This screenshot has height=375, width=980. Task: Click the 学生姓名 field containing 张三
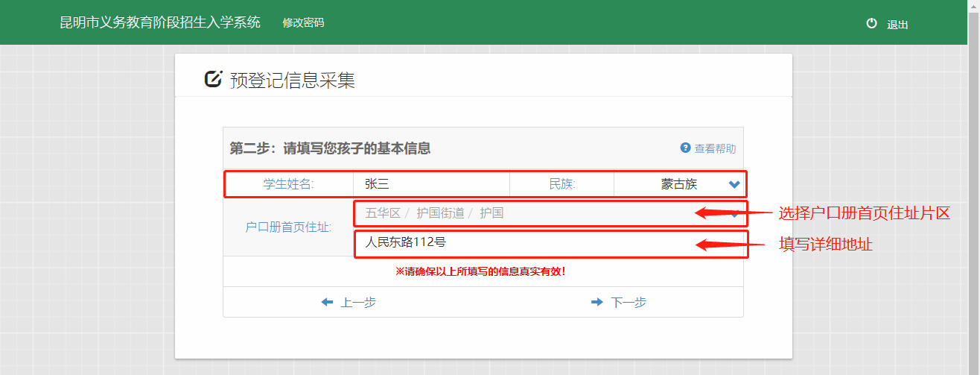pos(430,184)
